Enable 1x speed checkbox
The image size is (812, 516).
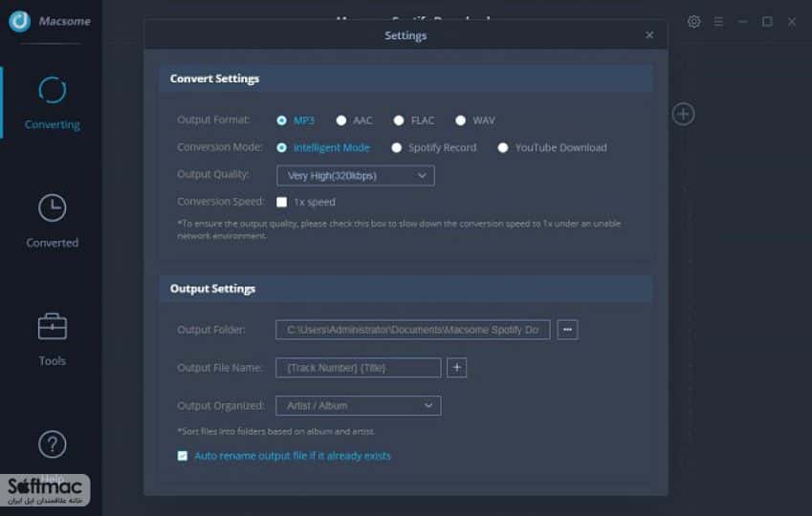(x=281, y=202)
